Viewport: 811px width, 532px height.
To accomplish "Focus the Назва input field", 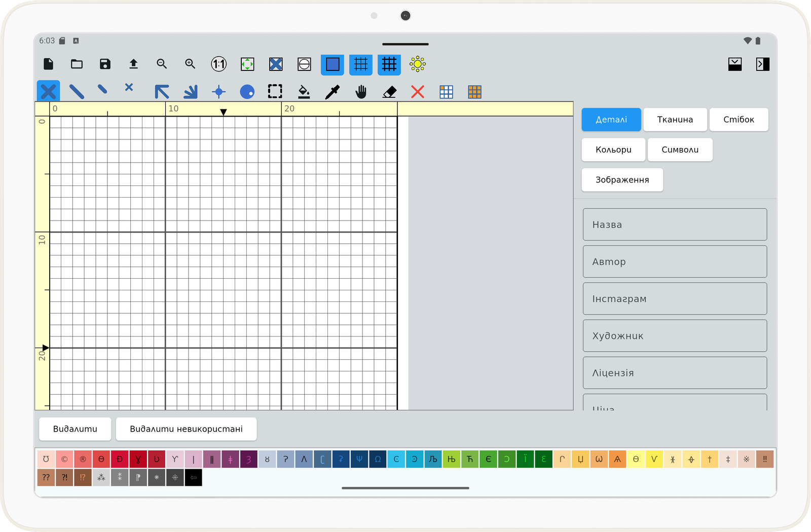I will 675,224.
